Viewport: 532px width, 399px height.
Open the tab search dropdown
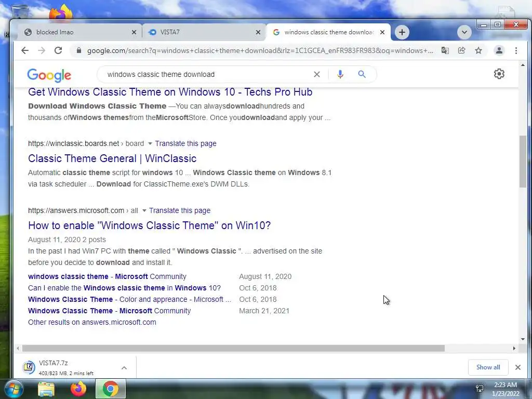click(464, 32)
